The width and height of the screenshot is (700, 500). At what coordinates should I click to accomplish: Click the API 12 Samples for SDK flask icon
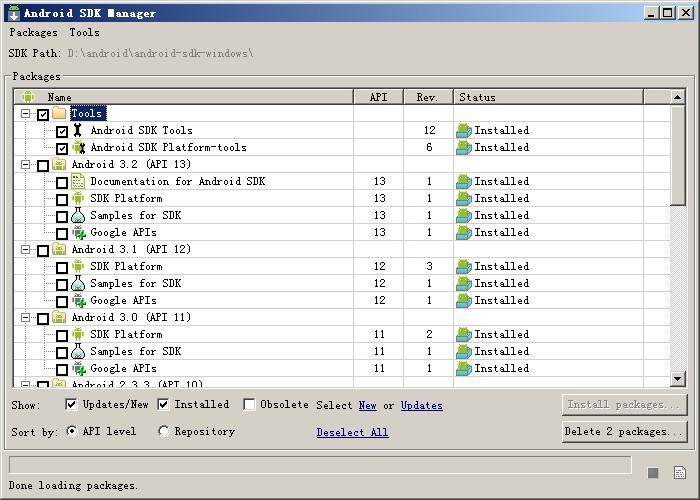pyautogui.click(x=78, y=283)
